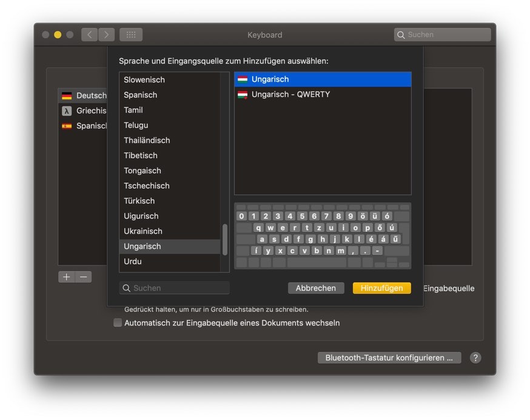Toggle automatic input source switching checkbox
This screenshot has height=420, width=530.
(118, 322)
